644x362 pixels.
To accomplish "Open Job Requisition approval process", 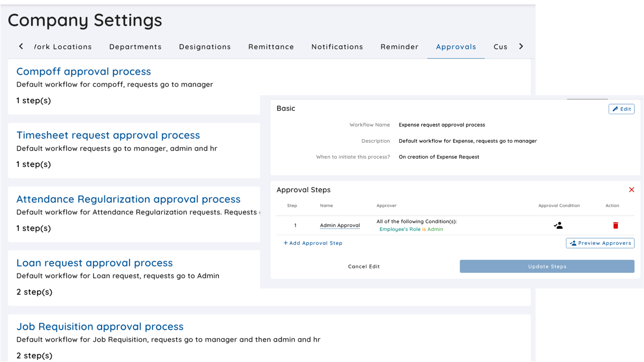I will pos(100,326).
